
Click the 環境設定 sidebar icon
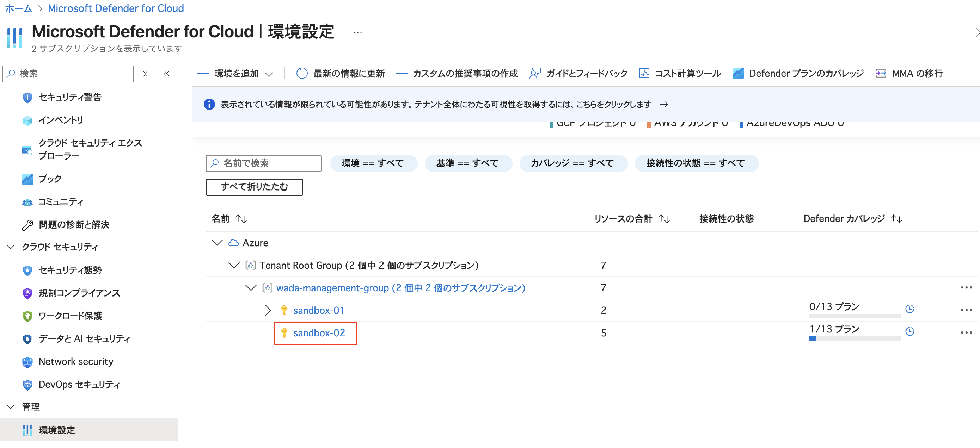point(27,430)
